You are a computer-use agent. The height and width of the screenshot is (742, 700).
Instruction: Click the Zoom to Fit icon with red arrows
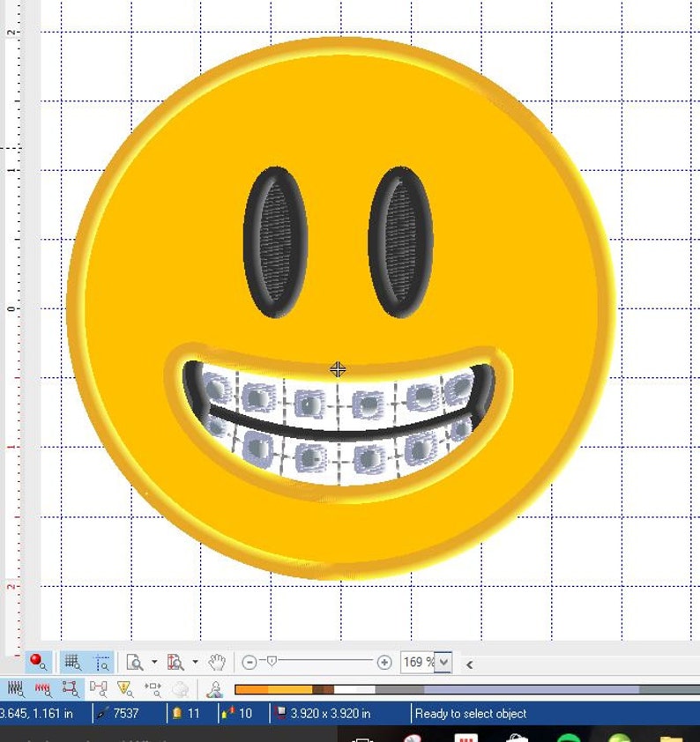coord(175,662)
